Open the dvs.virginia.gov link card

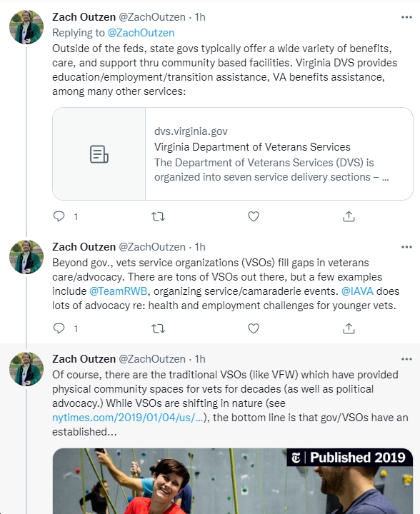coord(233,153)
